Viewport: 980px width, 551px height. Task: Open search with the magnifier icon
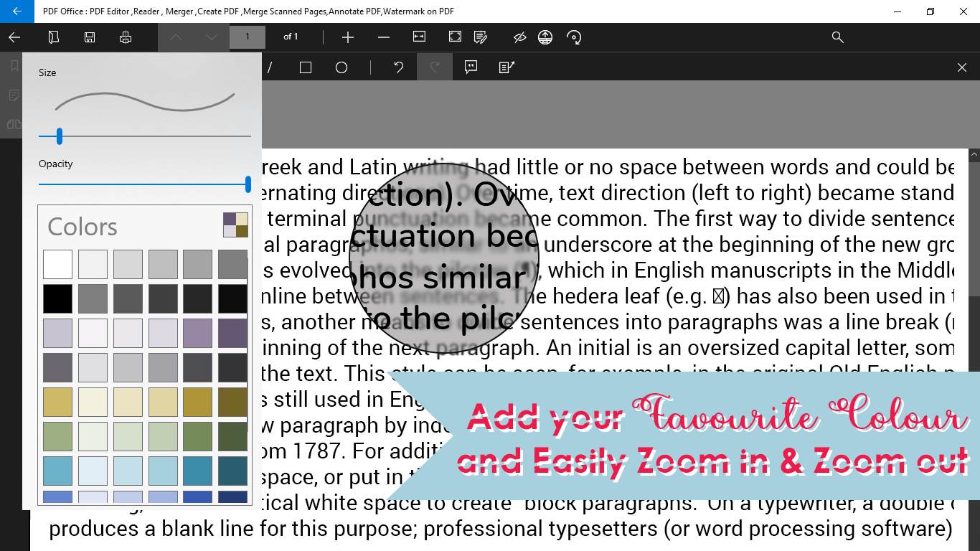point(837,37)
